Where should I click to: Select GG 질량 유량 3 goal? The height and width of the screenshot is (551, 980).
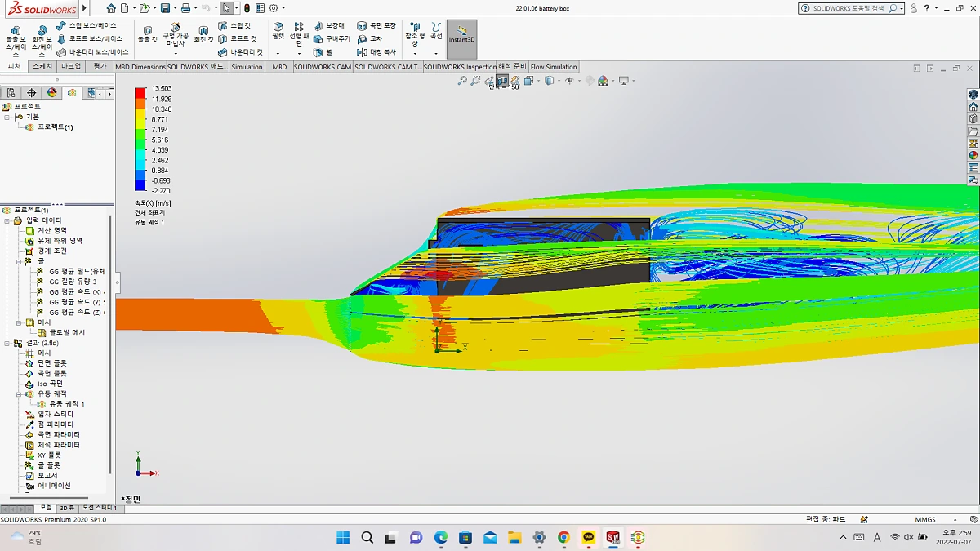click(x=73, y=282)
